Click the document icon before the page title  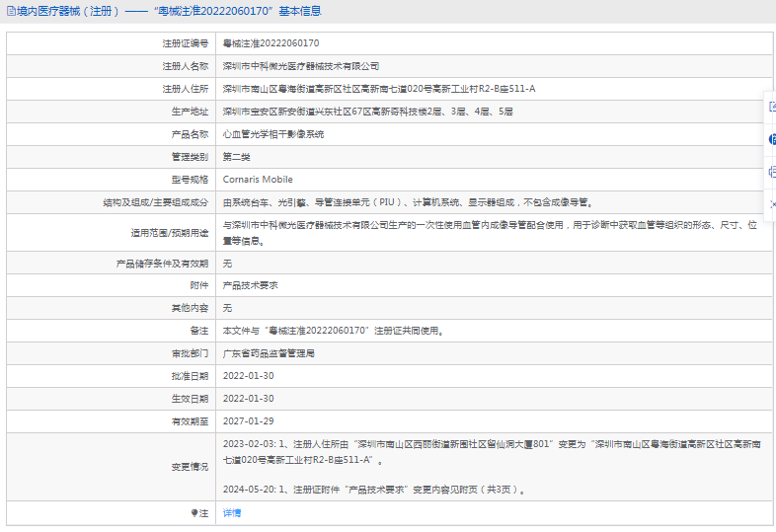point(11,12)
